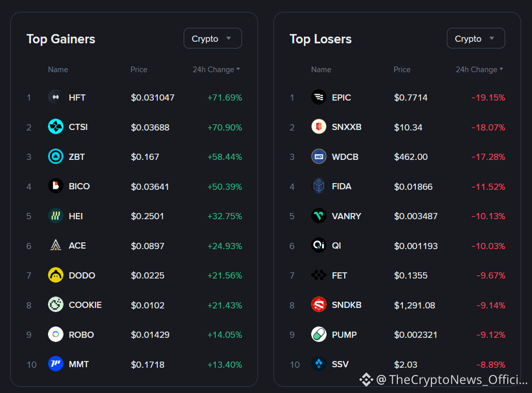Click the -10.03% QI change value
This screenshot has height=393, width=532.
pyautogui.click(x=488, y=246)
